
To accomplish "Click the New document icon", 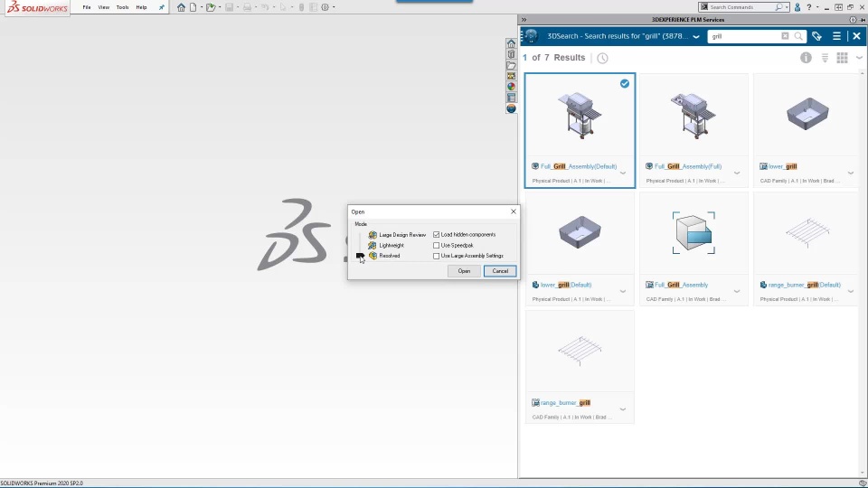I will click(x=193, y=7).
